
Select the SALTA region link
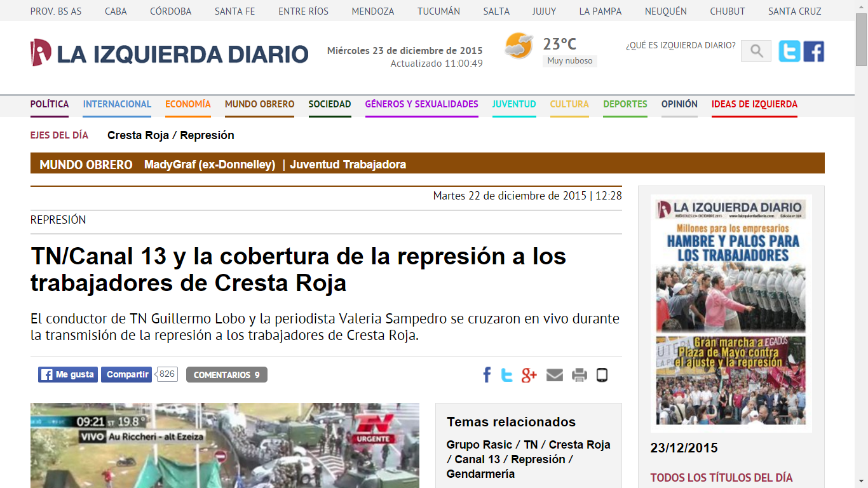coord(496,11)
